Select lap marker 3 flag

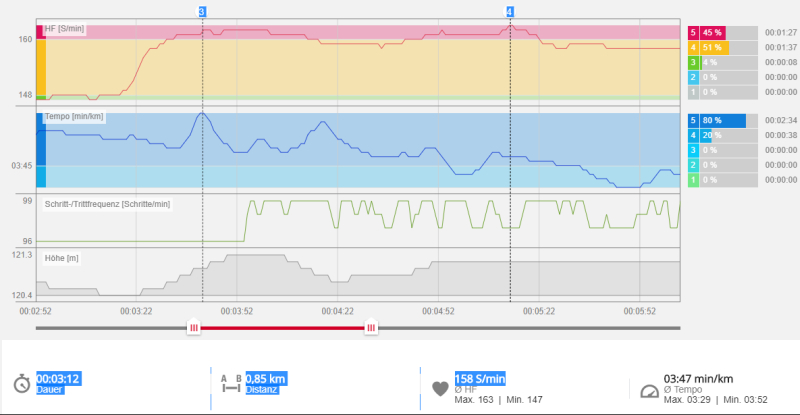pyautogui.click(x=202, y=11)
